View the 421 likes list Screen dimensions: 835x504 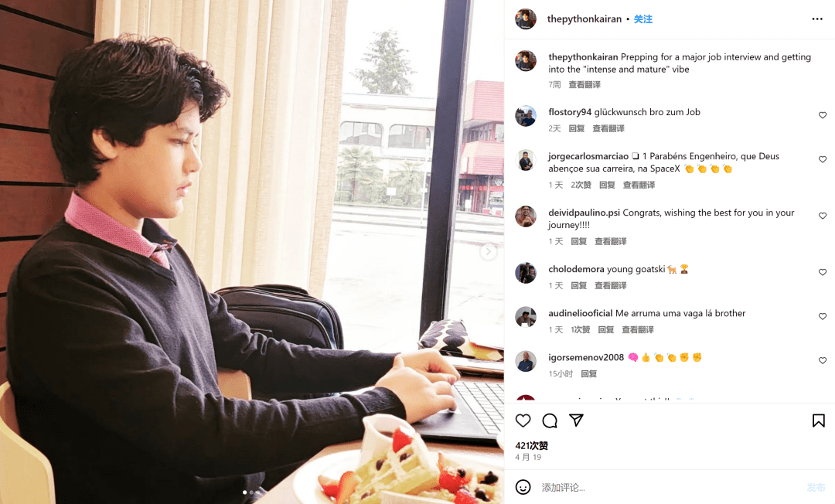(x=531, y=445)
